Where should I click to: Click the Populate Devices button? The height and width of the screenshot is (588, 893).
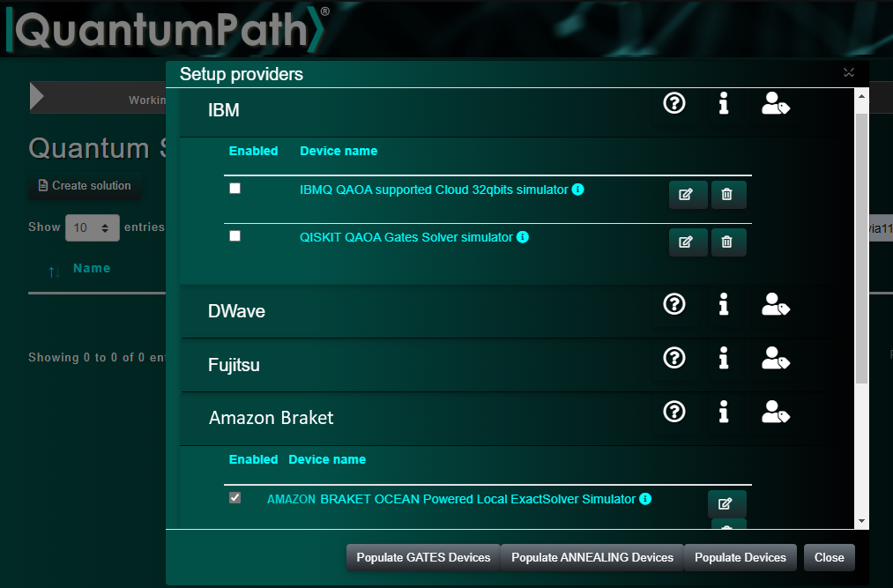pos(740,557)
